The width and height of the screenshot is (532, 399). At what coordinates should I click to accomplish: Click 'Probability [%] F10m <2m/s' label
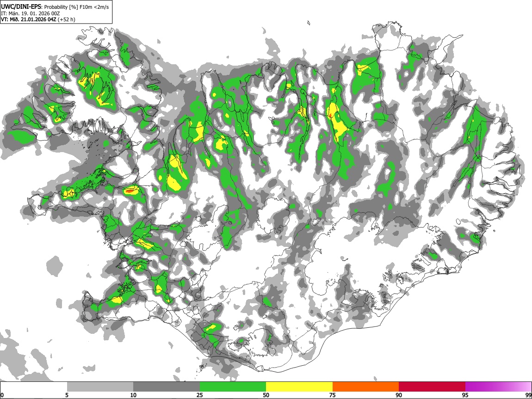[x=77, y=7]
